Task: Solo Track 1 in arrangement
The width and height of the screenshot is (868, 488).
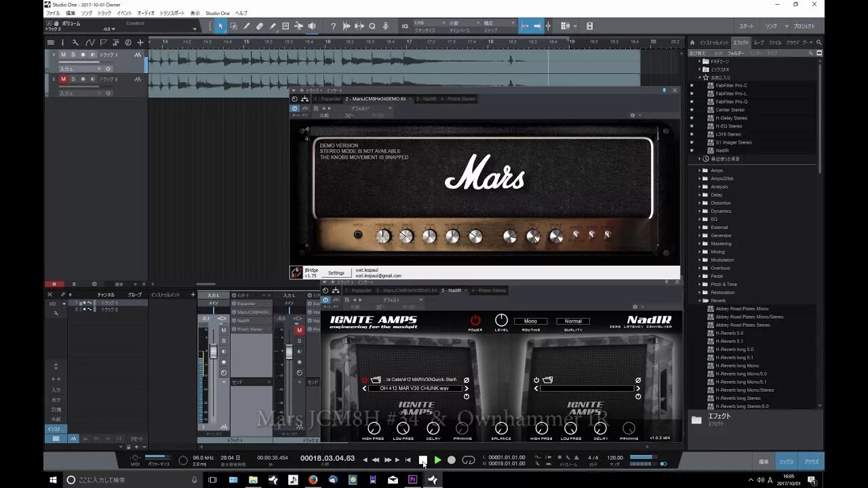Action: [73, 54]
